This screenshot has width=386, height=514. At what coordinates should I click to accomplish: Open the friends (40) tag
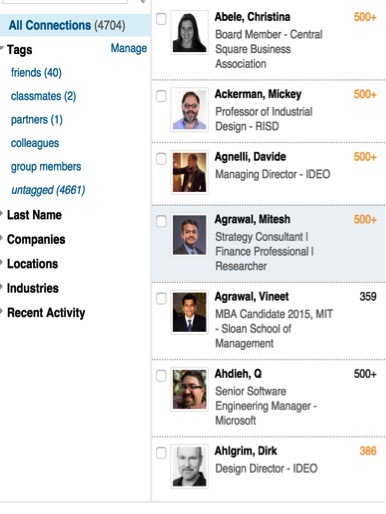tap(36, 73)
